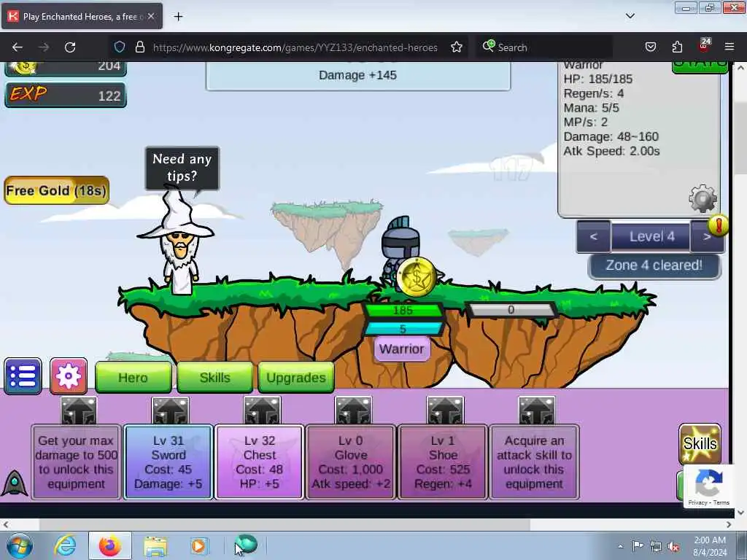Image resolution: width=747 pixels, height=560 pixels.
Task: Click the EXP counter panel
Action: [x=66, y=95]
